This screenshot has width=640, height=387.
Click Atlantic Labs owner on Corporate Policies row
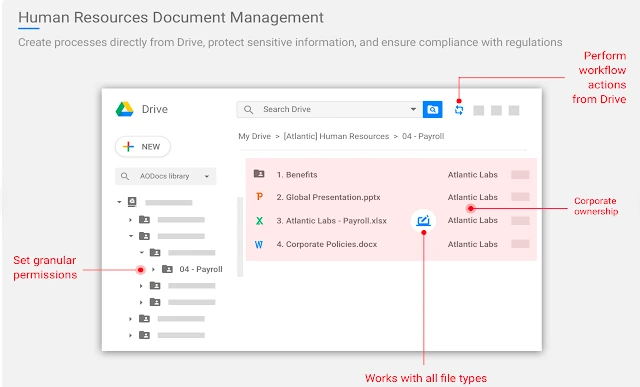[x=473, y=244]
